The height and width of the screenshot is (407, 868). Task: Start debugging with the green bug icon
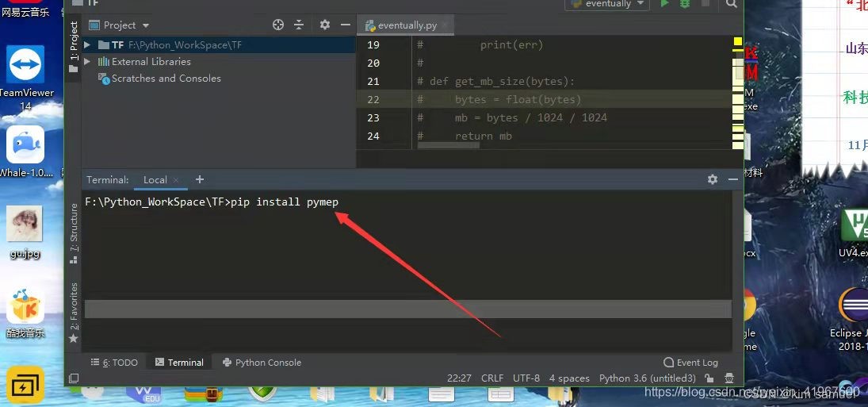click(685, 3)
